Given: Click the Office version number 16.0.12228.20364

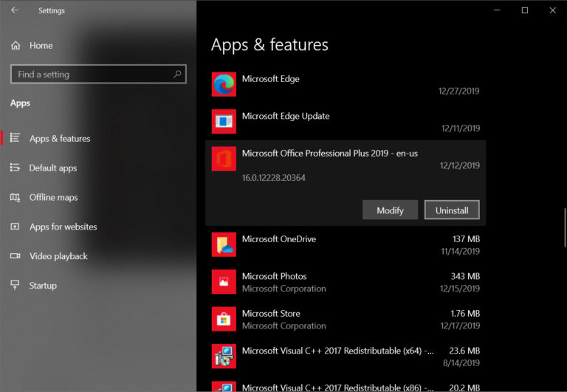Looking at the screenshot, I should pos(274,178).
